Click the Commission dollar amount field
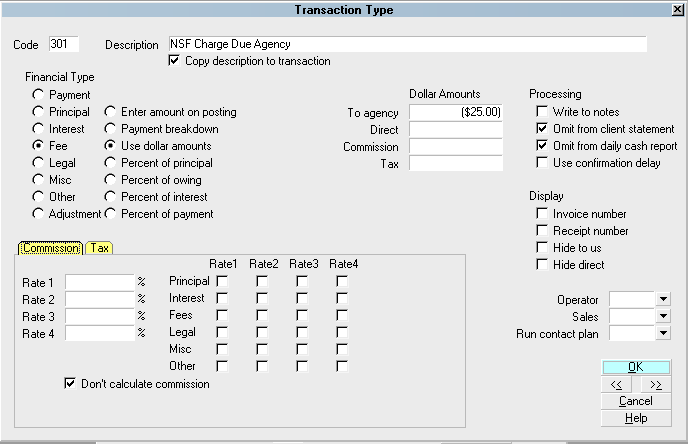The image size is (688, 444). [x=456, y=146]
